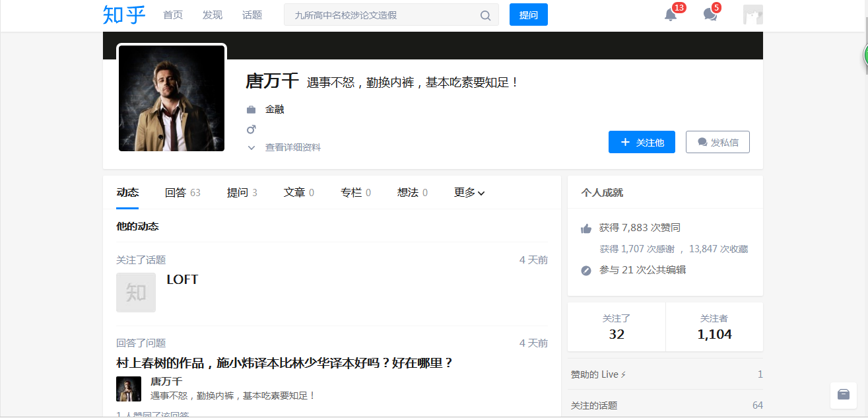868x418 pixels.
Task: Open the 更多 dropdown tab
Action: (469, 193)
